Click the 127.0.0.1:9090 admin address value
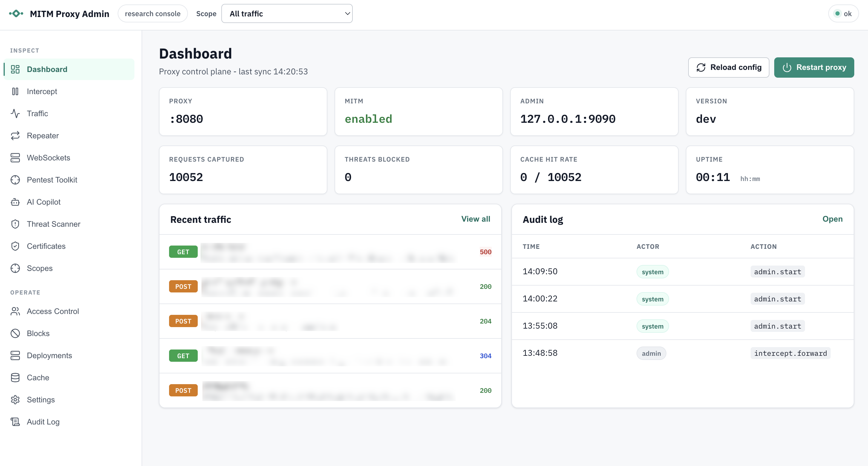This screenshot has height=466, width=868. [x=568, y=119]
